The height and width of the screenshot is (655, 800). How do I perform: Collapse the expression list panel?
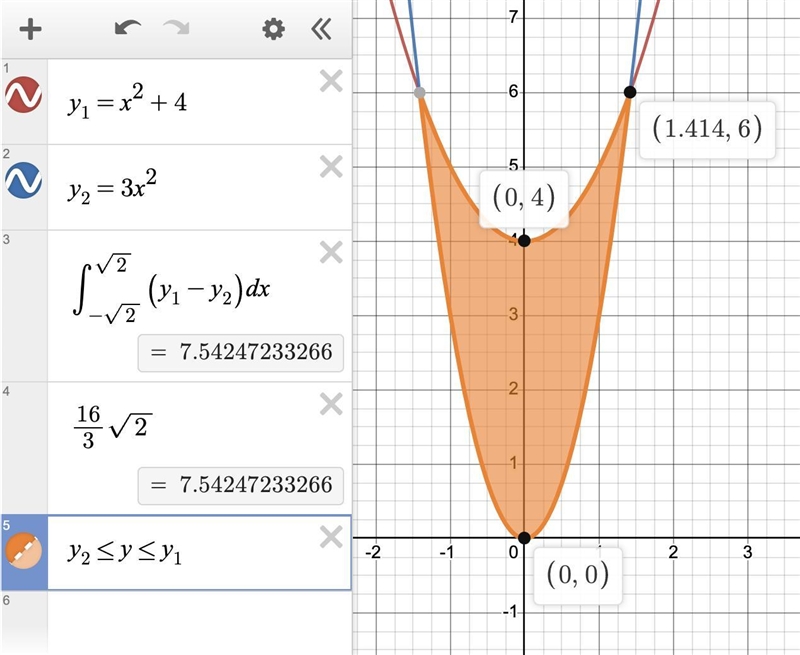tap(321, 29)
